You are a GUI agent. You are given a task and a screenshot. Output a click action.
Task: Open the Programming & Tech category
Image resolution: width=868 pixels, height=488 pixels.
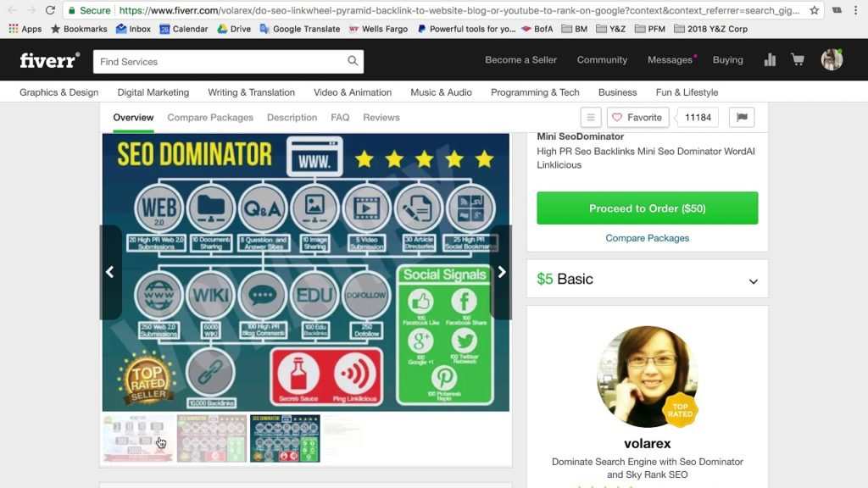535,92
